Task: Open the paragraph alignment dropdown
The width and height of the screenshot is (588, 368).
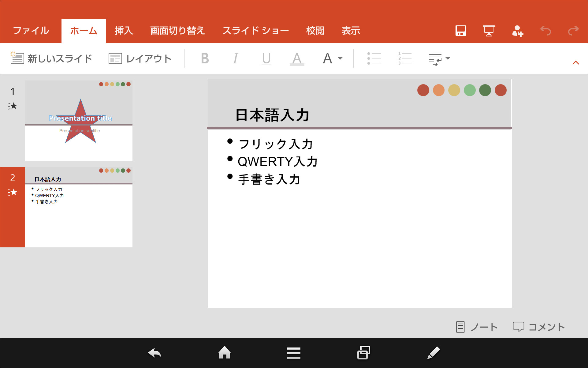Action: tap(439, 58)
